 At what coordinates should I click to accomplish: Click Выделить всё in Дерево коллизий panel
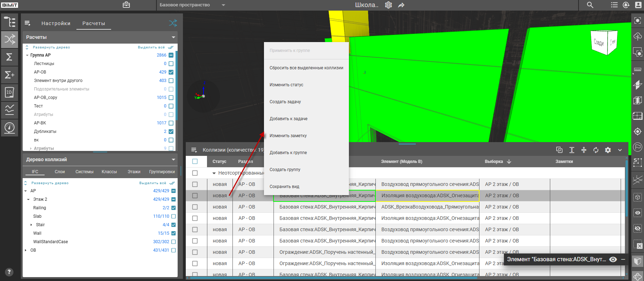(153, 183)
